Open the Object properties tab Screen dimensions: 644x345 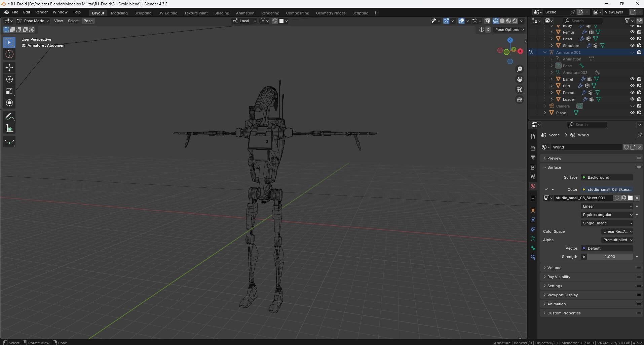(533, 210)
